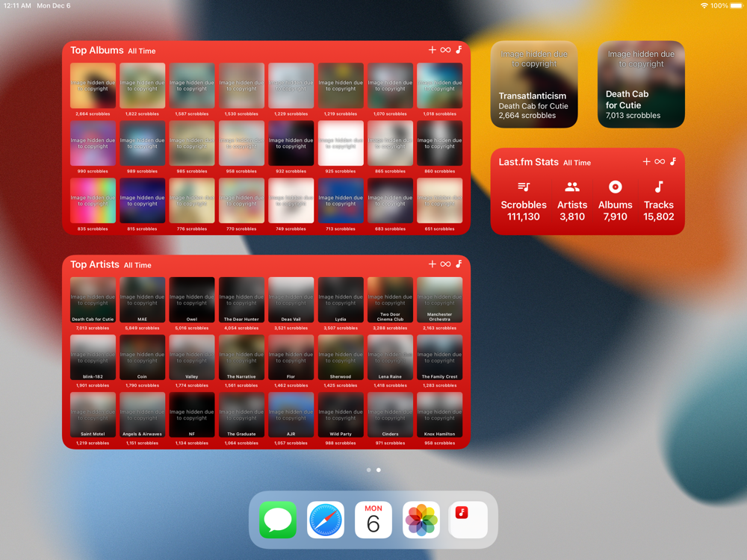747x560 pixels.
Task: Open The Family Crest artist tile
Action: 440,358
